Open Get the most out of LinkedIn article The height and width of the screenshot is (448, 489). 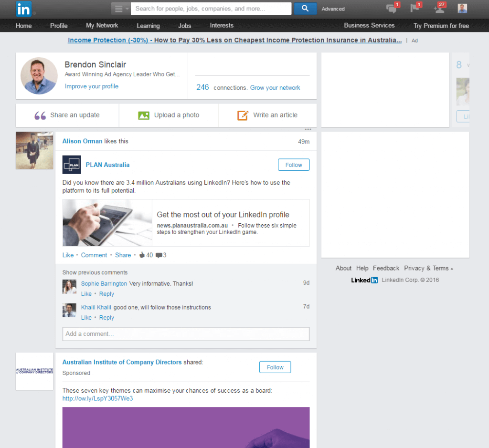pyautogui.click(x=223, y=215)
